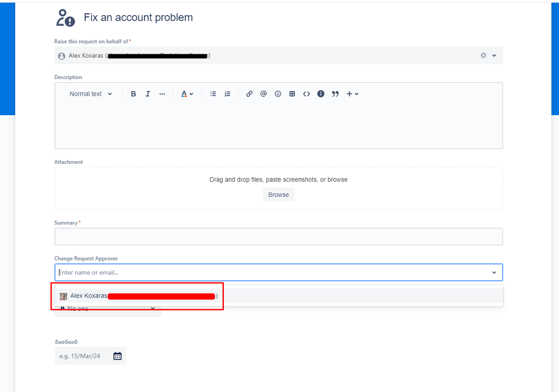
Task: Insert a bullet list
Action: (x=213, y=94)
